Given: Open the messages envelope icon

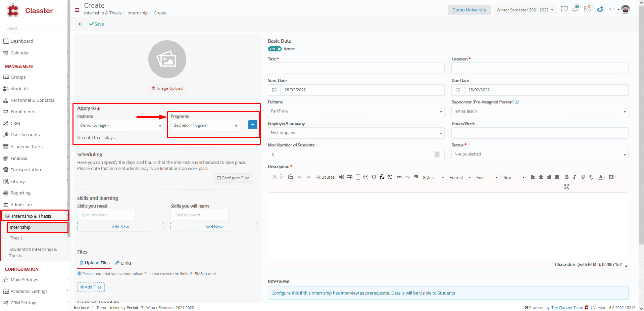Looking at the screenshot, I should tap(588, 9).
